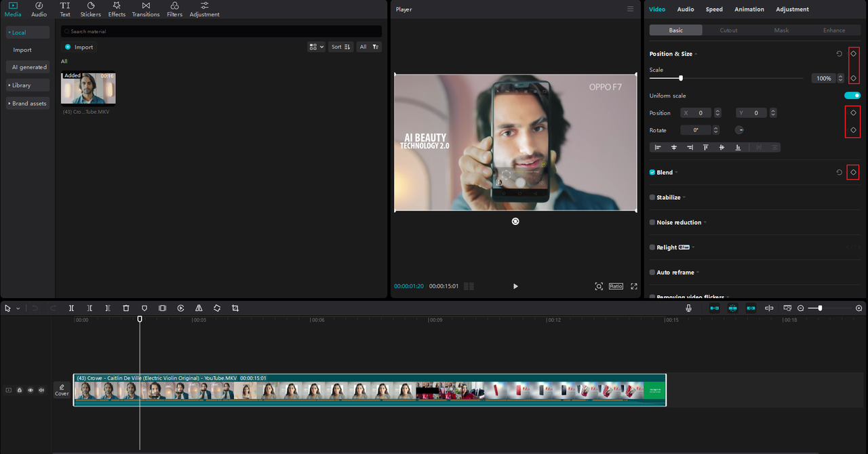Click the Search material field
The height and width of the screenshot is (454, 868).
click(221, 31)
